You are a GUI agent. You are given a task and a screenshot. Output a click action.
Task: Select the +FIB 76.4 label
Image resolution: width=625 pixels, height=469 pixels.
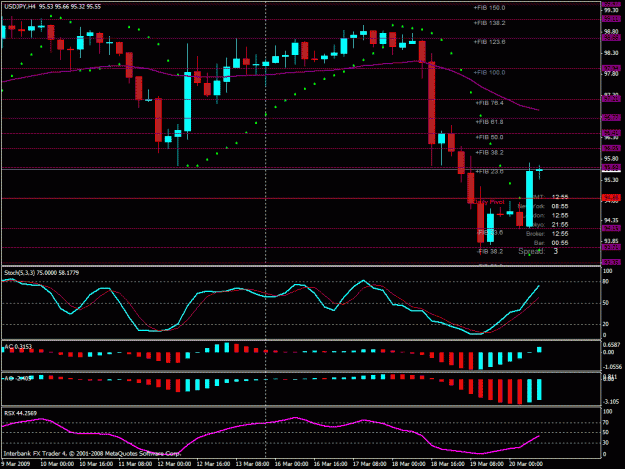489,103
